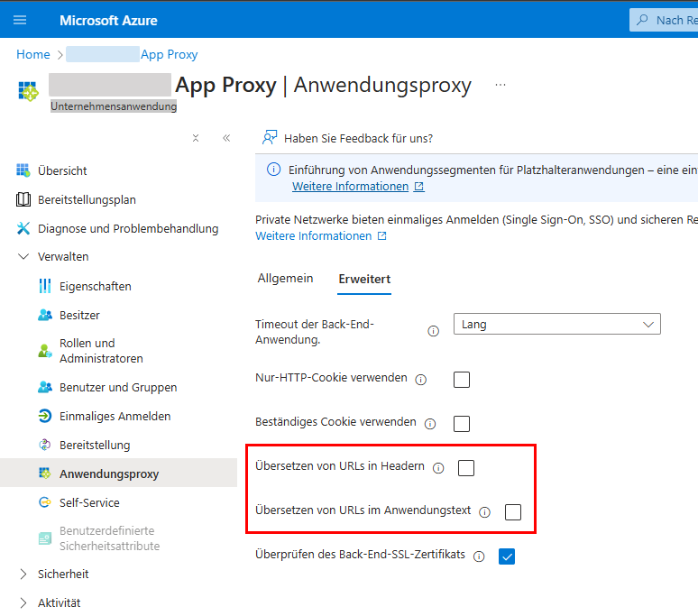Viewport: 698px width, 616px height.
Task: Open the more options ellipsis
Action: pyautogui.click(x=501, y=85)
